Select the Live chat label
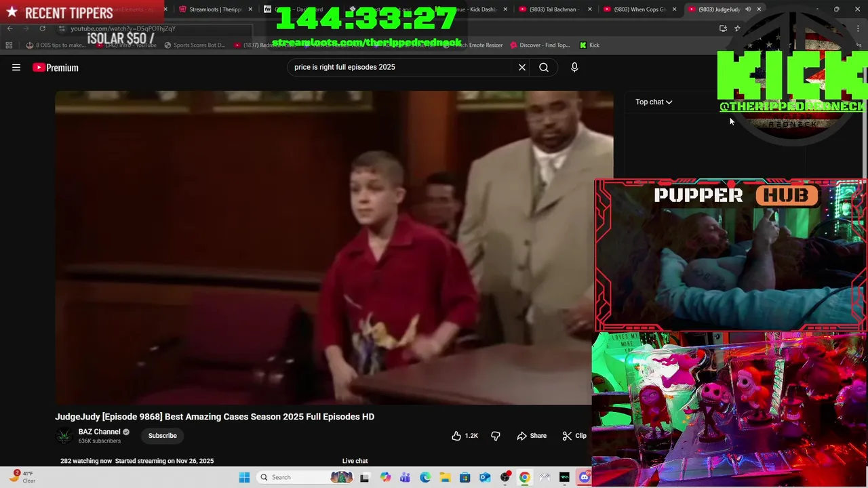This screenshot has width=868, height=488. [355, 461]
